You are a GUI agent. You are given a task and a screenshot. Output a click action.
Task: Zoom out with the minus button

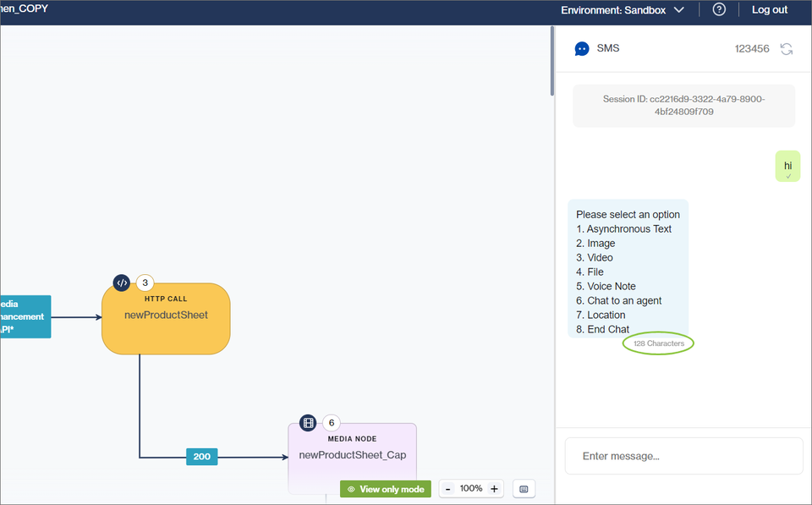tap(448, 489)
